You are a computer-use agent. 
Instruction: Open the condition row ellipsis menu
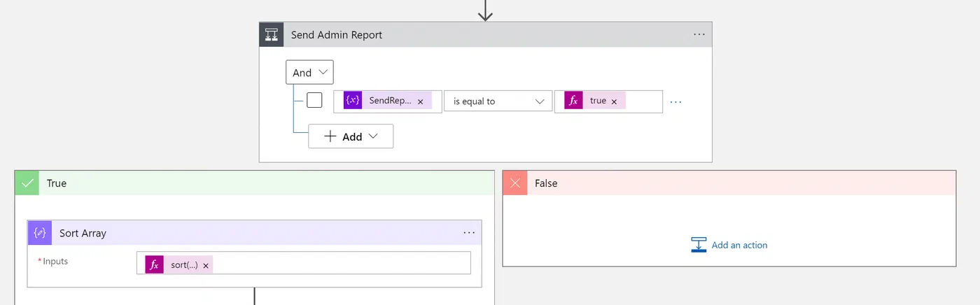point(675,101)
